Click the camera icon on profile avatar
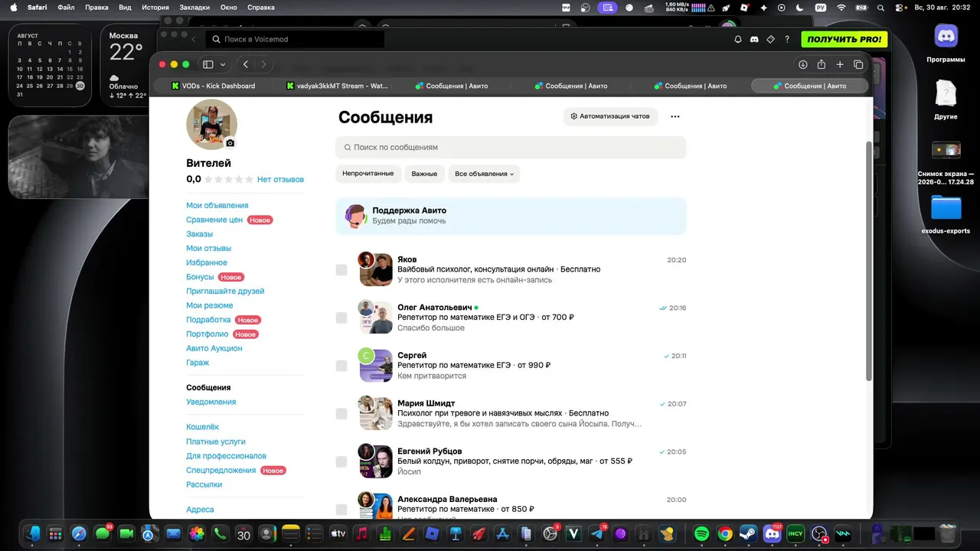The height and width of the screenshot is (551, 980). click(x=230, y=143)
